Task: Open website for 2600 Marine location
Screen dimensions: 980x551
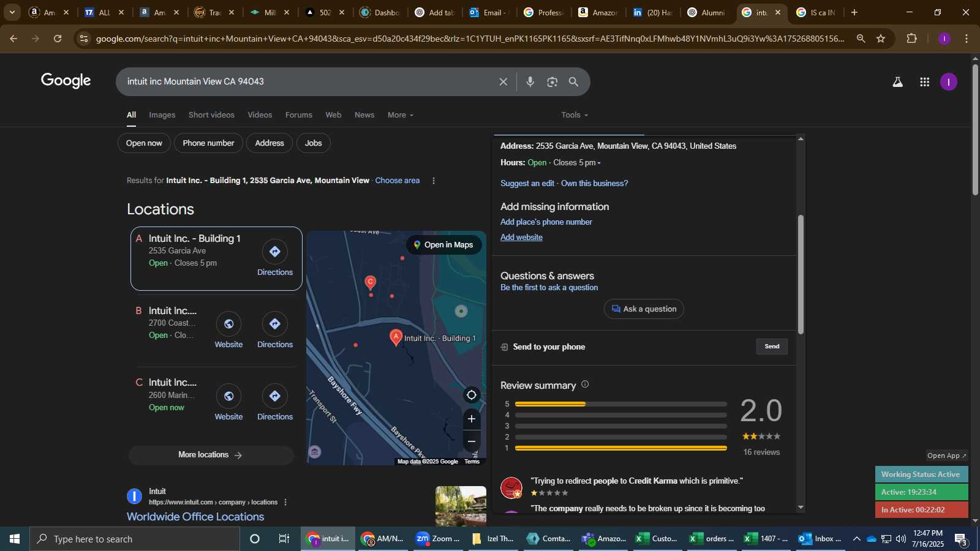Action: pyautogui.click(x=228, y=403)
